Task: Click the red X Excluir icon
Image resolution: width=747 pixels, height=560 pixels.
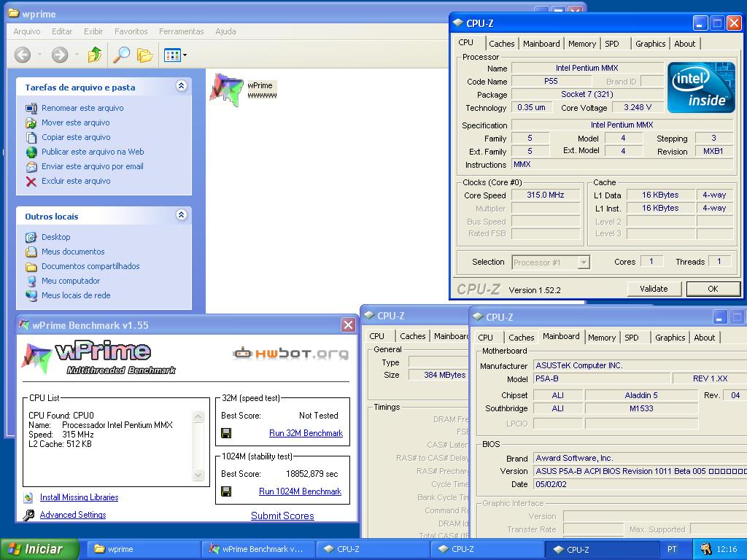Action: click(31, 182)
